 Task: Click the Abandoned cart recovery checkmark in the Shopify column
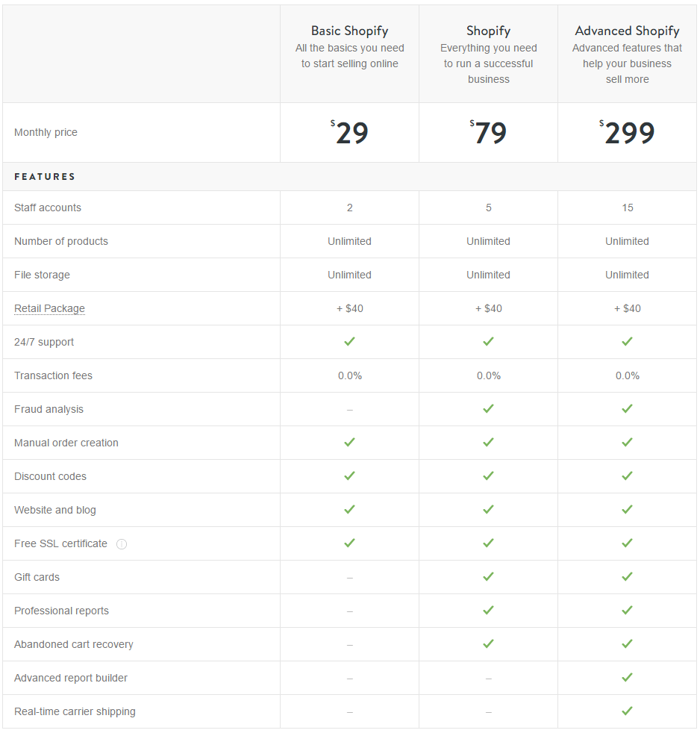[x=489, y=643]
